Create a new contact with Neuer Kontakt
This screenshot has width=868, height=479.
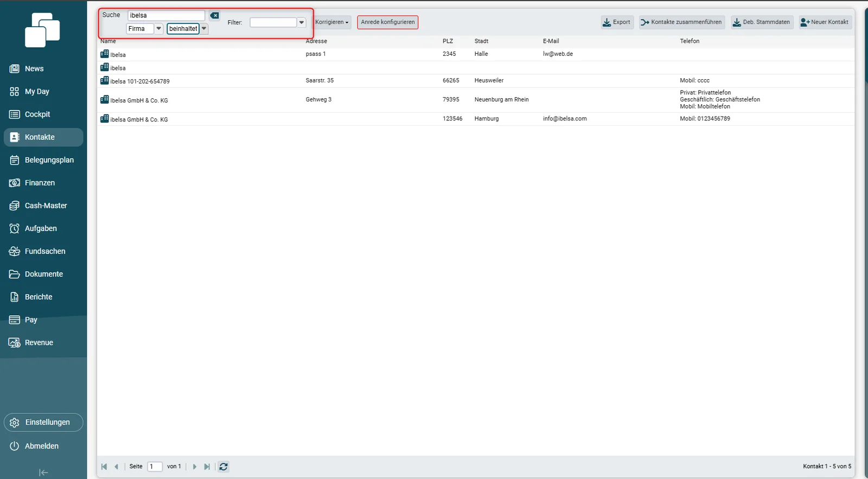pyautogui.click(x=825, y=22)
